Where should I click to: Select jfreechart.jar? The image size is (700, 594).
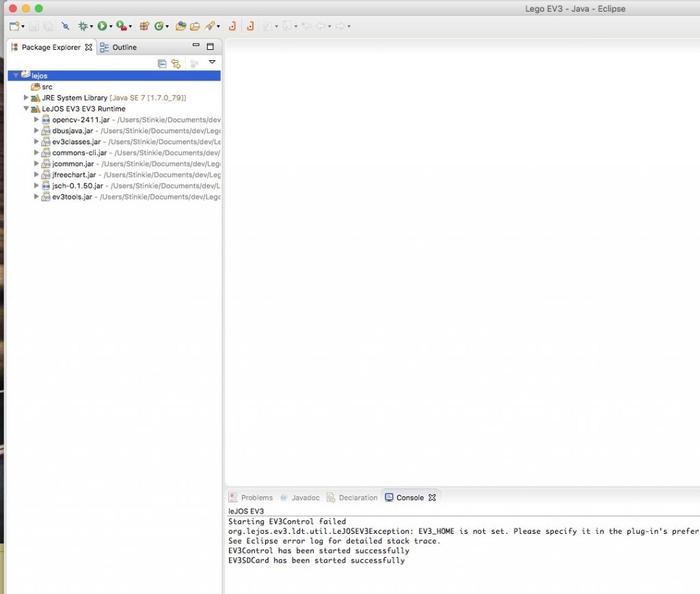pos(74,175)
